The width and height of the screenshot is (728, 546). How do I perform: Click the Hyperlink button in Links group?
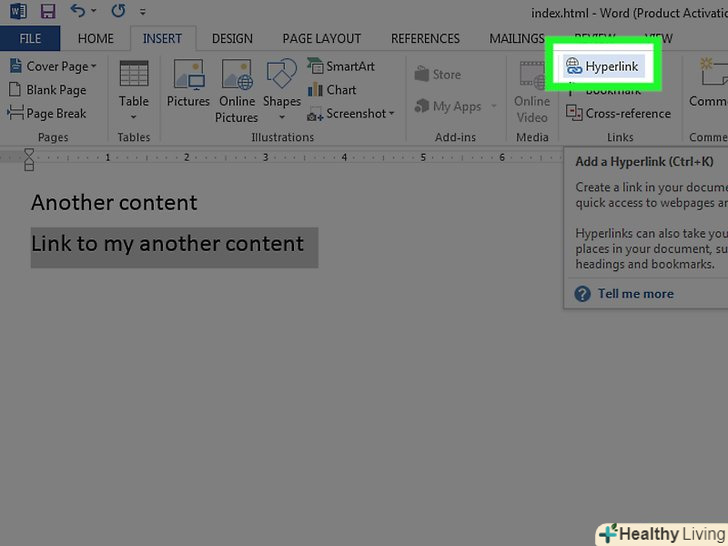click(602, 66)
